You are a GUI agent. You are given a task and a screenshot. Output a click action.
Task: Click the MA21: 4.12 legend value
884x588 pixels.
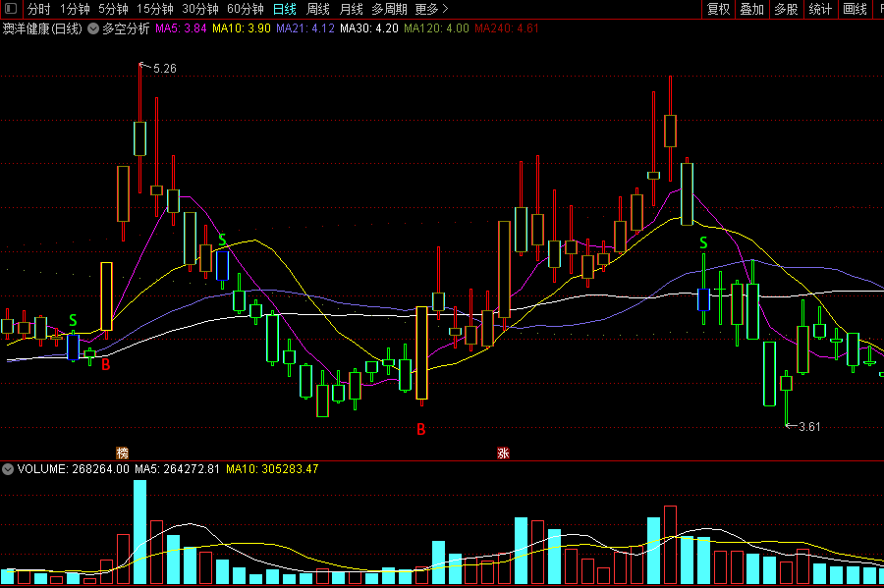tap(305, 28)
